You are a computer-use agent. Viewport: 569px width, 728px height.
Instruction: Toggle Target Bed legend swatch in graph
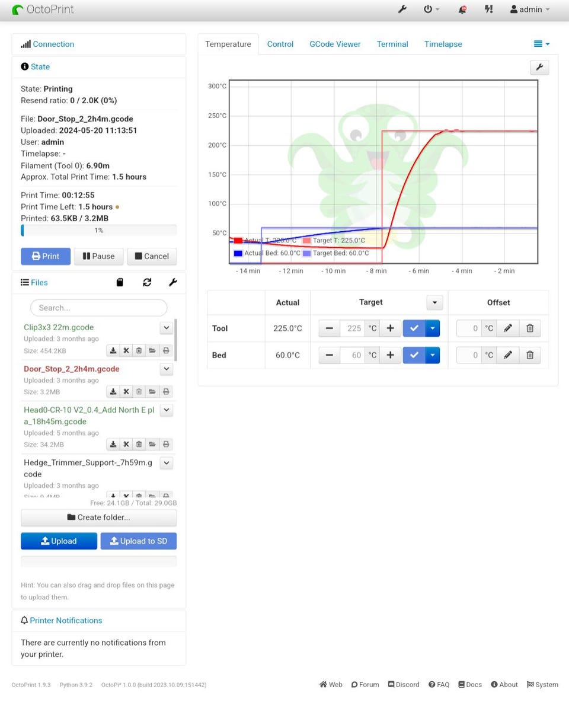[307, 253]
